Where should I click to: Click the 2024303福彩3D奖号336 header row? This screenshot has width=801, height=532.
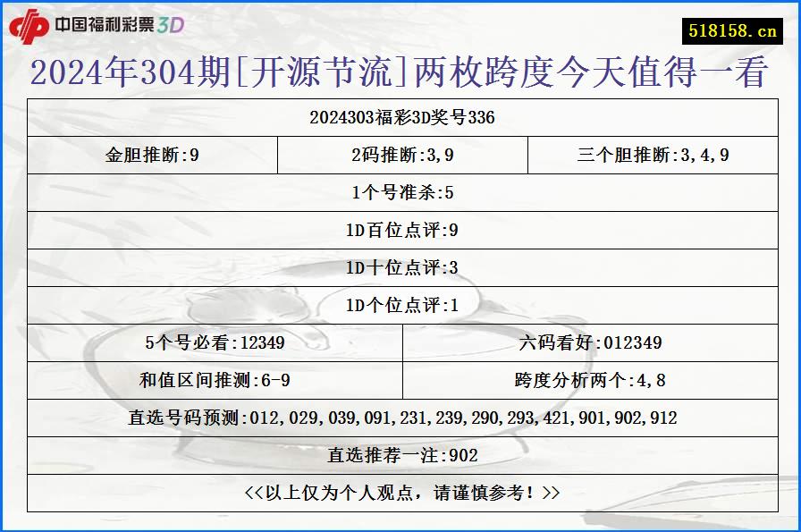400,116
